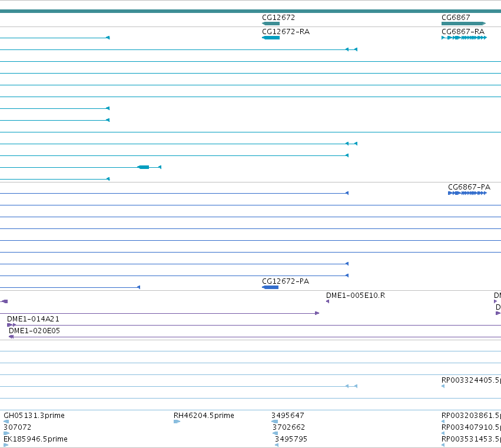This screenshot has height=448, width=501.
Task: Open the CG12672-PA protein feature
Action: click(x=270, y=287)
